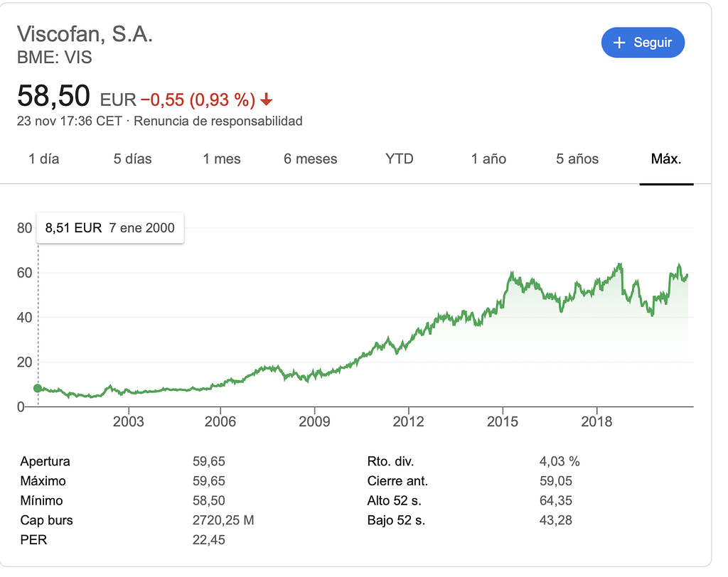The image size is (728, 577).
Task: Select the currently active Máx. range
Action: click(666, 159)
